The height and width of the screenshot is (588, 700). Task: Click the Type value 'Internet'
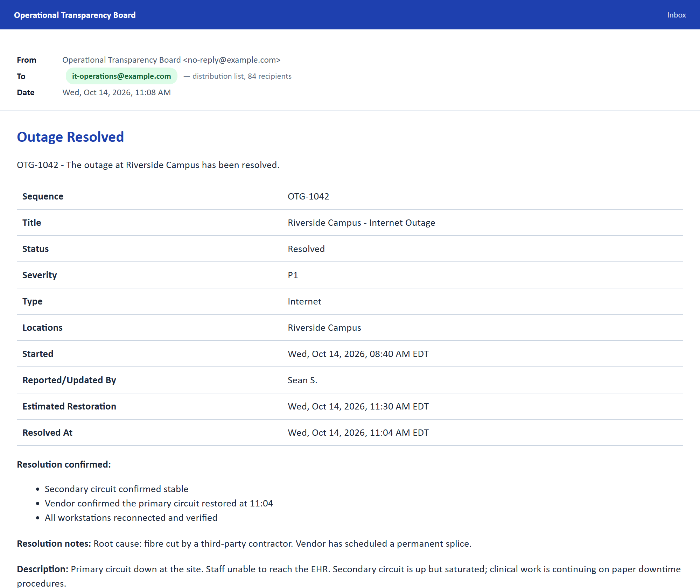point(304,301)
